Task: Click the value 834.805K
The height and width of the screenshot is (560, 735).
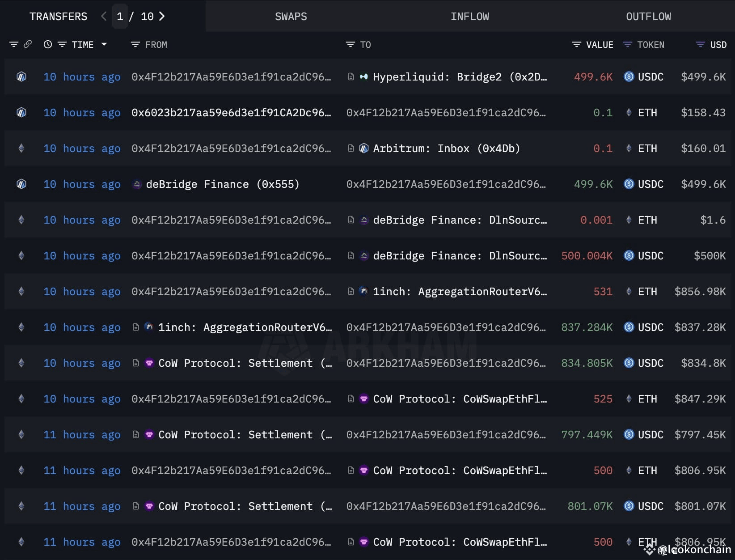Action: [x=587, y=363]
